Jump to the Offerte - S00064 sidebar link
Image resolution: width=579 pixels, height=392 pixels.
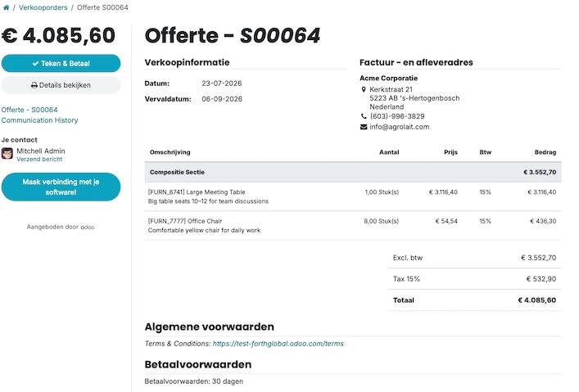point(29,110)
